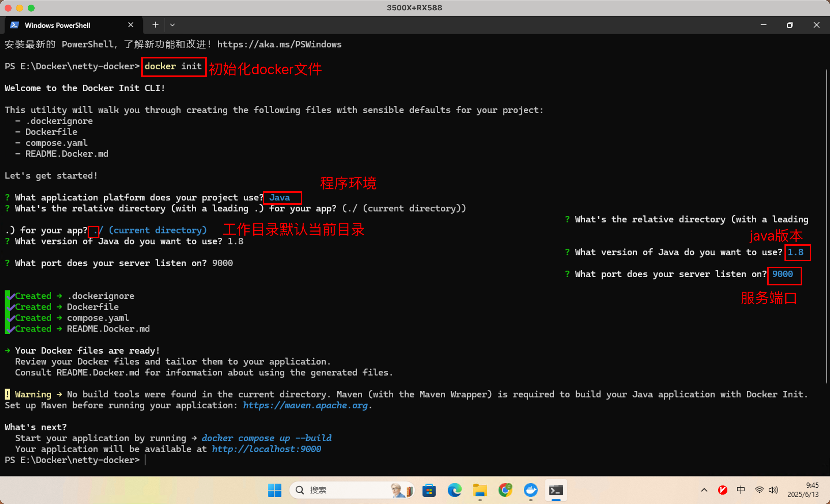This screenshot has width=830, height=504.
Task: Expand hidden system tray icons chevron
Action: pos(704,490)
